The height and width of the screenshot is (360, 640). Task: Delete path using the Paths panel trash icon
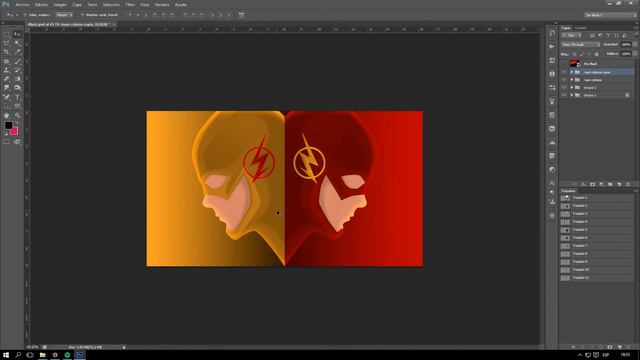click(628, 347)
